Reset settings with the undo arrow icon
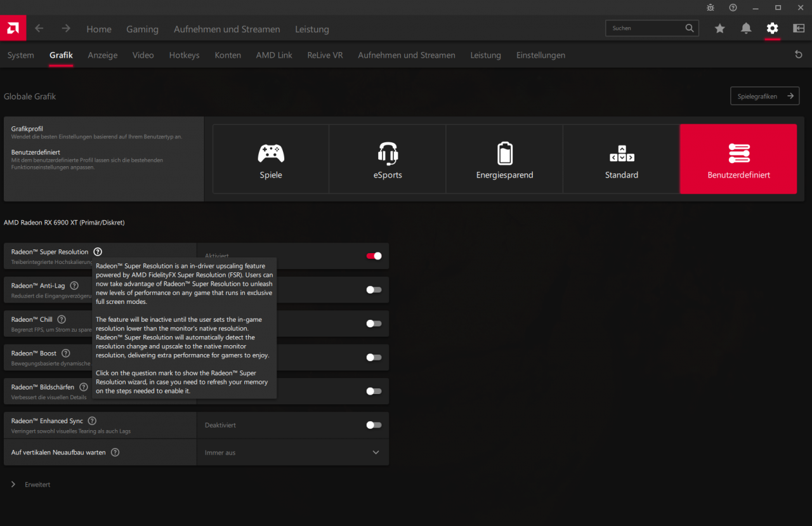 pos(799,55)
